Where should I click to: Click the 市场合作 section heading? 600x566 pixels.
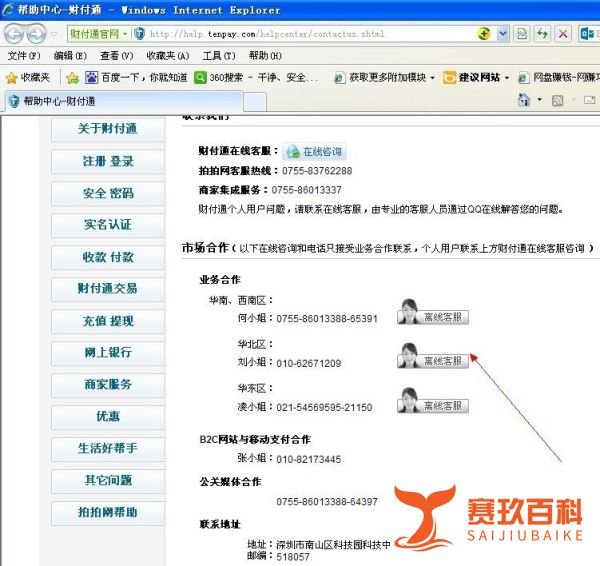click(x=205, y=248)
